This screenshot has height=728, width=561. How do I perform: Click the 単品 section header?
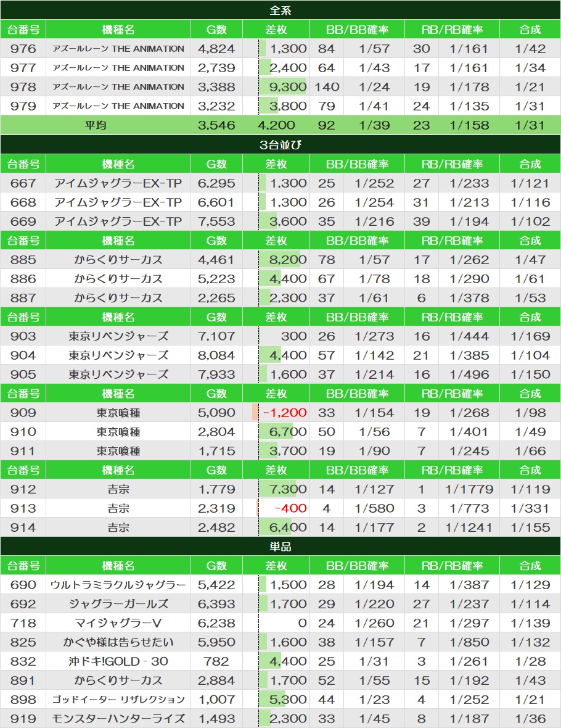(280, 546)
